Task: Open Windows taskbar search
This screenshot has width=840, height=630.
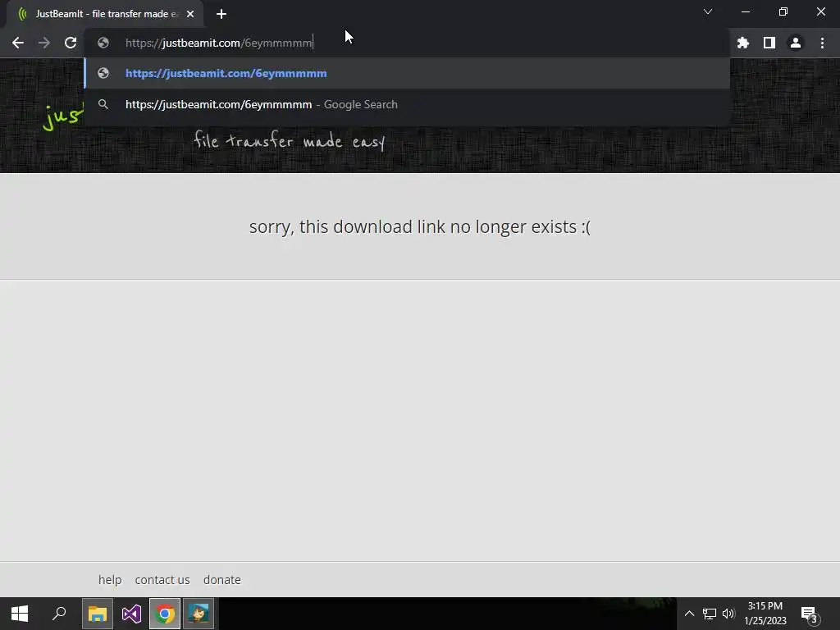Action: pos(59,614)
